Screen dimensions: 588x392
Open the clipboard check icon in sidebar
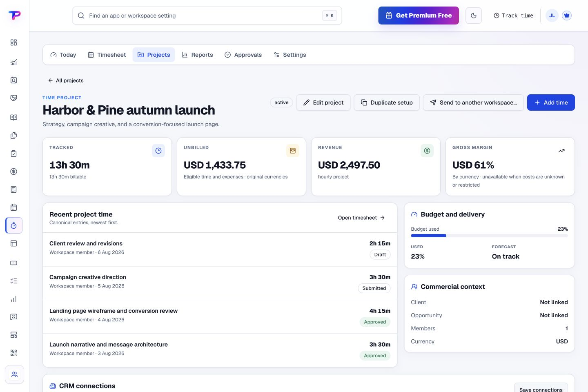click(13, 154)
